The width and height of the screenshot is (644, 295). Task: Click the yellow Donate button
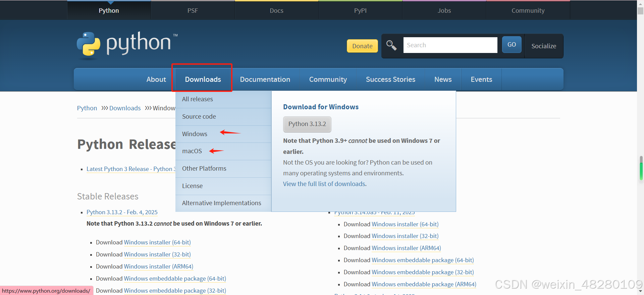pos(362,46)
